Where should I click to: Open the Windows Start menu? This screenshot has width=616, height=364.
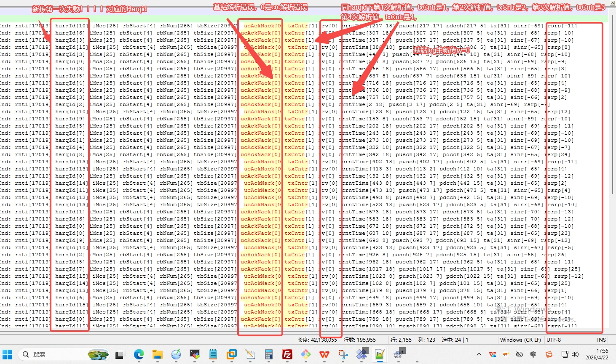click(x=8, y=354)
